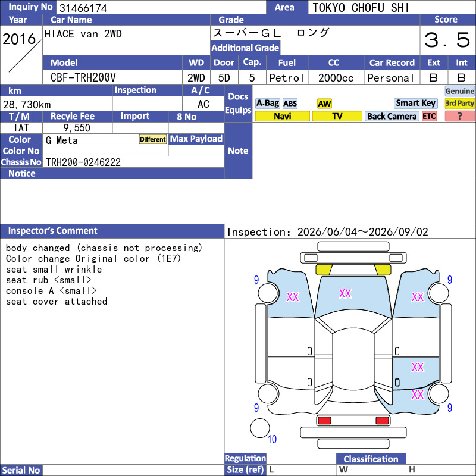Select the yellow AW badge

pos(324,104)
